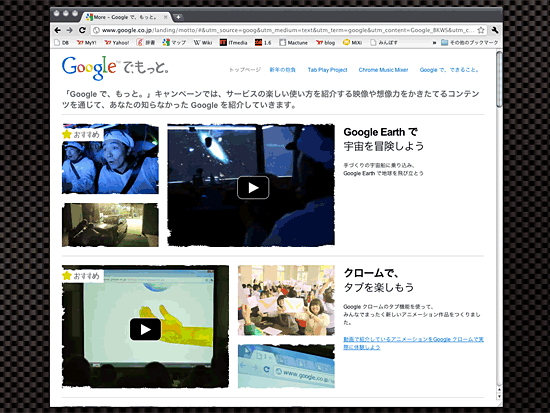
Task: Select the dark garage car thumbnail
Action: coord(110,225)
